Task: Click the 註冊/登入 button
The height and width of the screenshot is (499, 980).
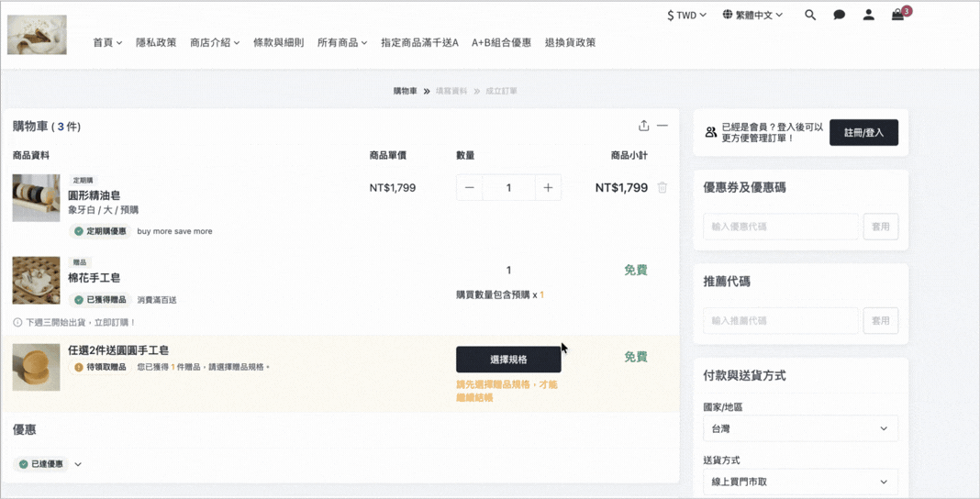Action: [x=863, y=132]
